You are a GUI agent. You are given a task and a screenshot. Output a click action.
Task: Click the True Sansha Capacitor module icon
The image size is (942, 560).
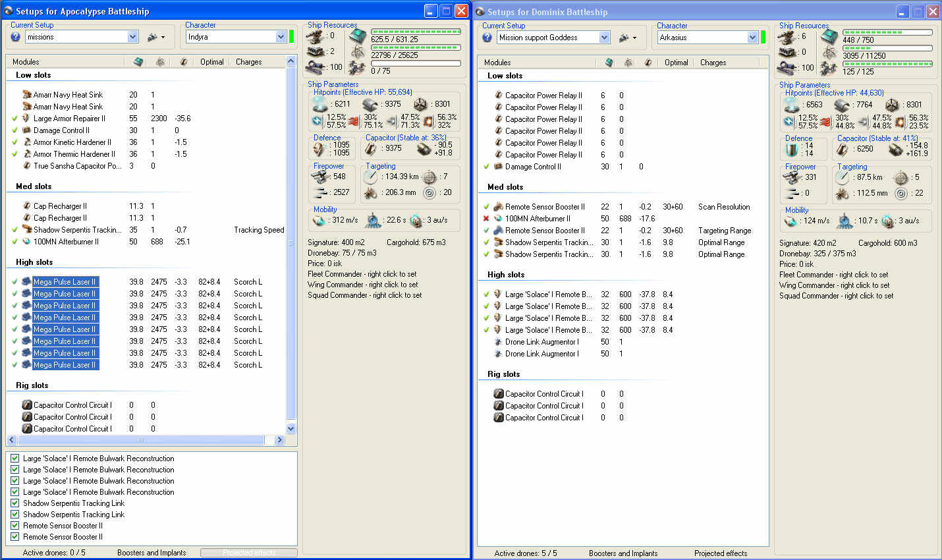point(27,166)
